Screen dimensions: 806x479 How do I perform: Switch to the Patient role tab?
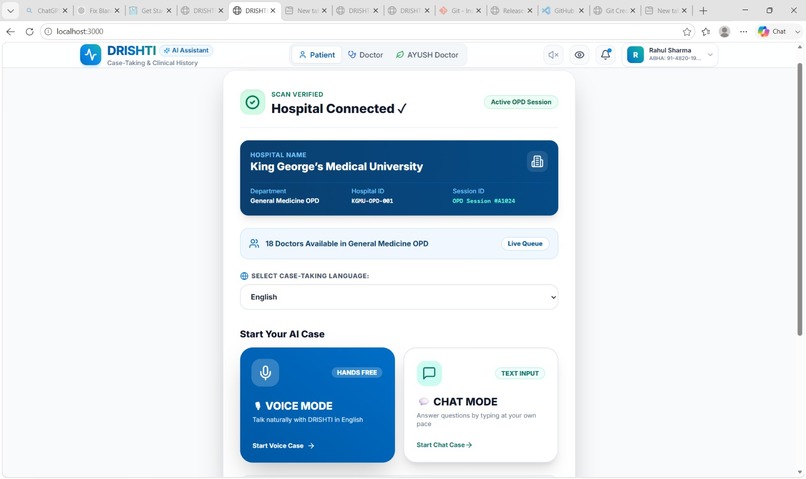click(317, 54)
